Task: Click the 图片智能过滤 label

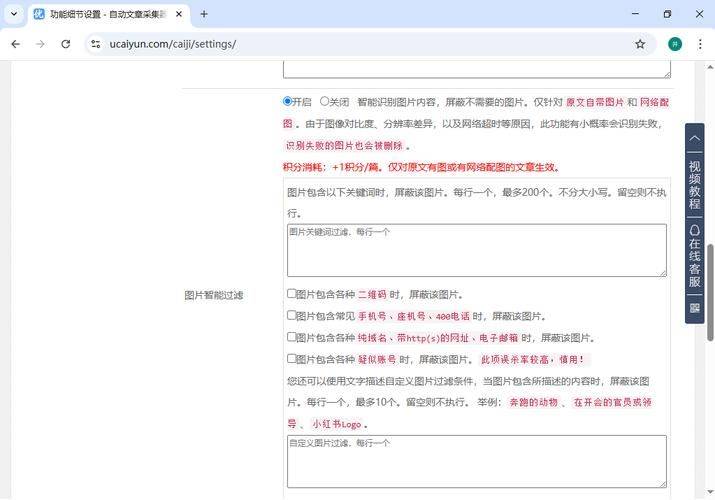Action: click(x=213, y=295)
